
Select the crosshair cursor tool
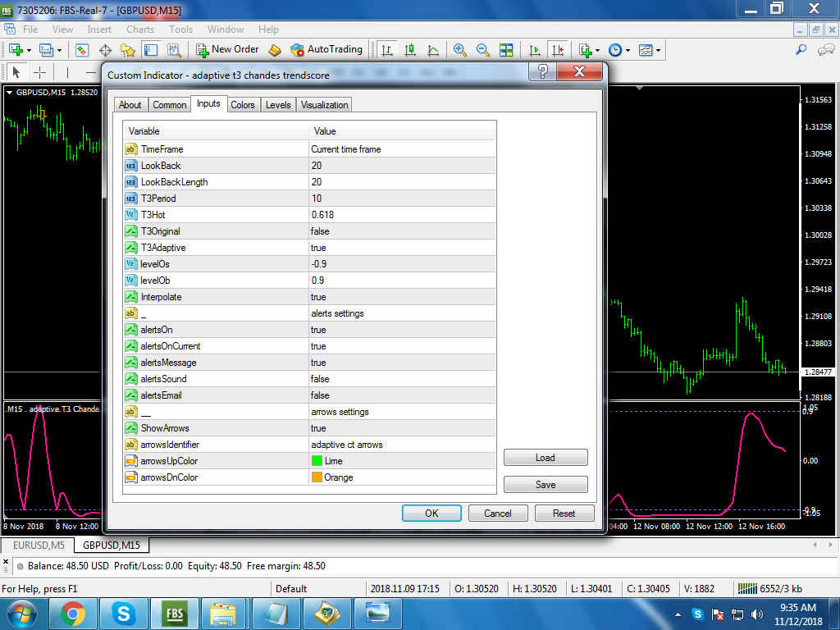click(x=39, y=72)
